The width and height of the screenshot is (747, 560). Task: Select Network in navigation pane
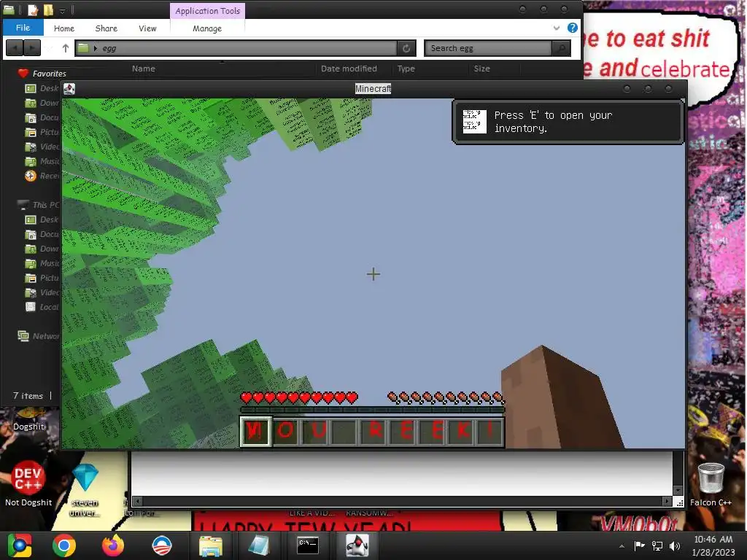pyautogui.click(x=39, y=336)
